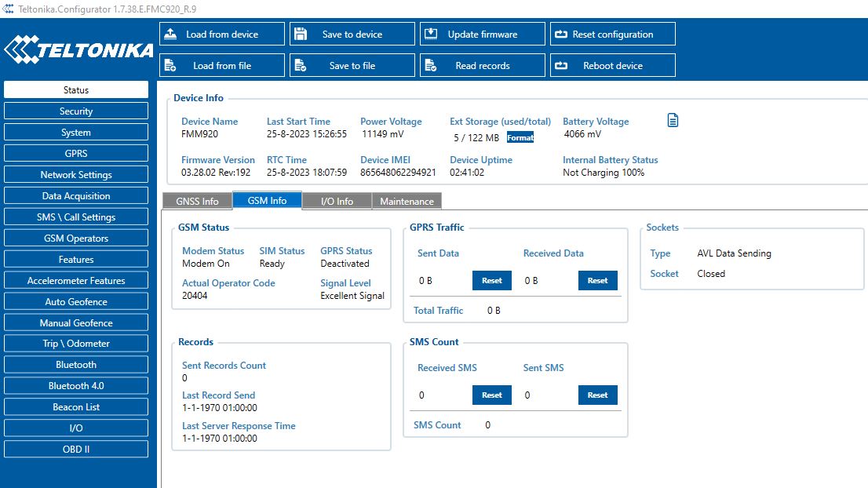This screenshot has width=868, height=488.
Task: Click the Reset configuration icon
Action: (561, 35)
